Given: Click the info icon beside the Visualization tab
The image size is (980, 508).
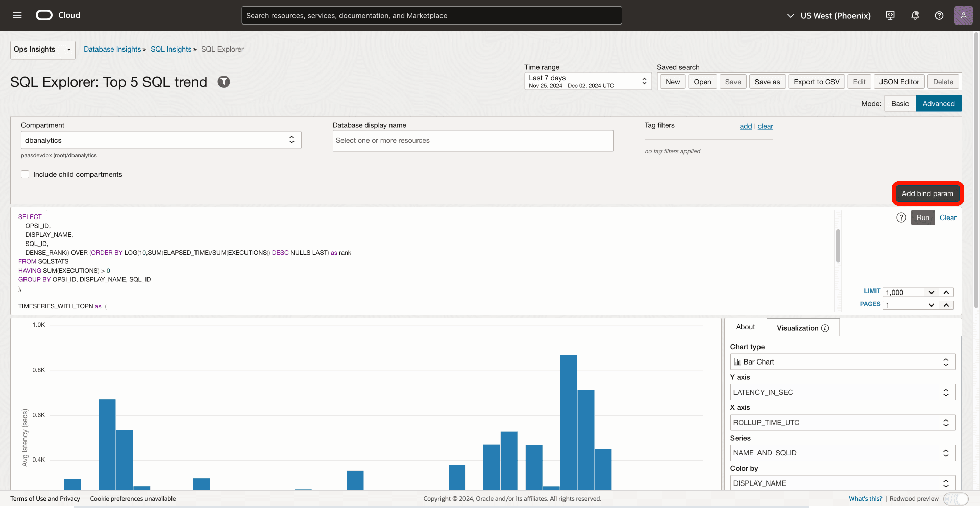Looking at the screenshot, I should 825,328.
